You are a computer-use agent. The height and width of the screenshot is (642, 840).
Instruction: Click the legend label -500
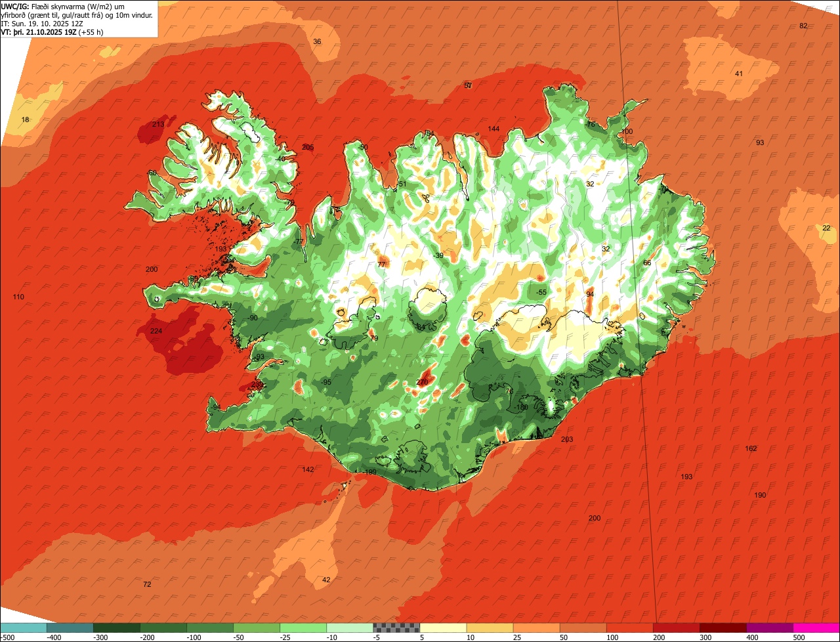click(x=7, y=637)
